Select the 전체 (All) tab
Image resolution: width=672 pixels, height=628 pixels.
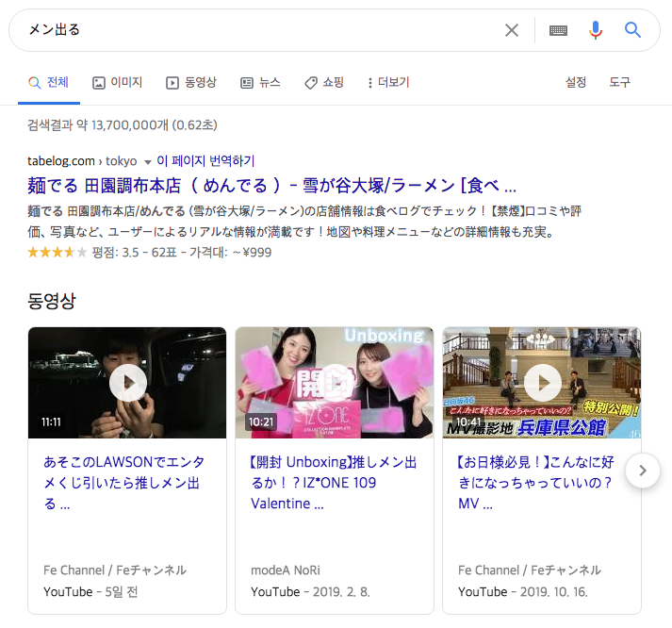click(48, 82)
